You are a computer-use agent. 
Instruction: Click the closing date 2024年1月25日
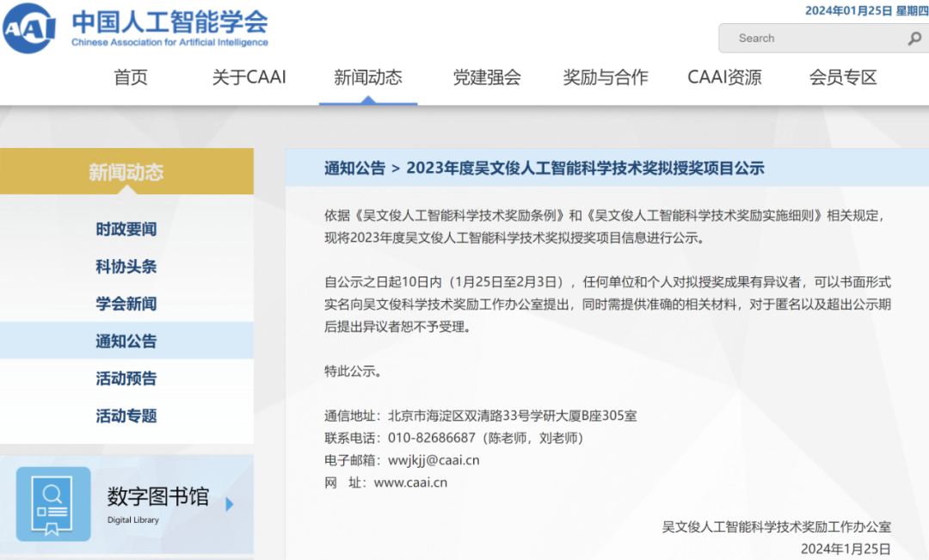[846, 549]
